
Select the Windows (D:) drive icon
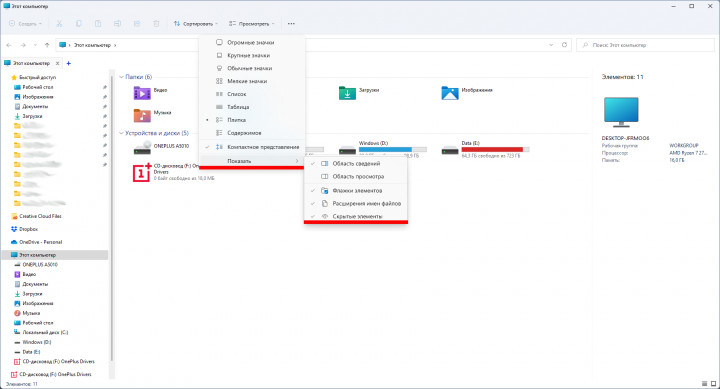pyautogui.click(x=348, y=150)
